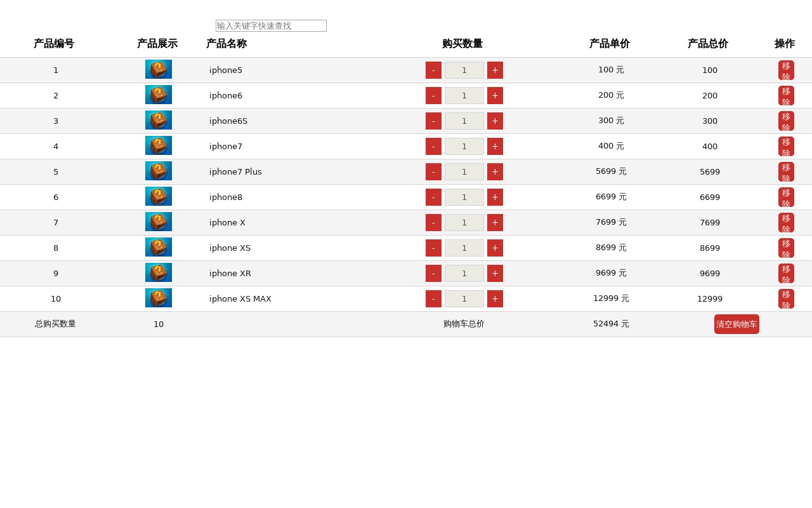Image resolution: width=812 pixels, height=508 pixels.
Task: Remove iphone5 from the cart
Action: [786, 70]
